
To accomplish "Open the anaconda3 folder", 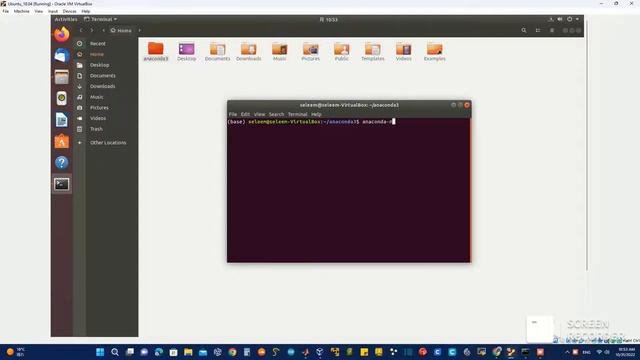I will (x=156, y=52).
